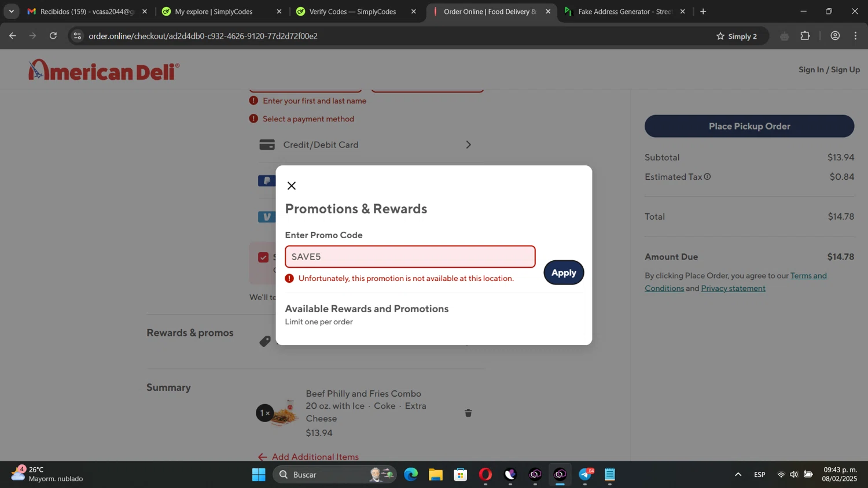Viewport: 868px width, 488px height.
Task: Click the Place Pickup Order button
Action: 749,126
